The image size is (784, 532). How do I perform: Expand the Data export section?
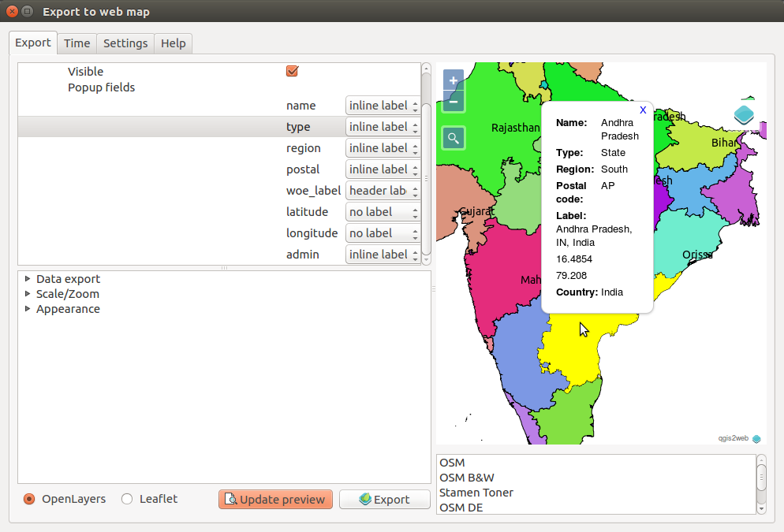pyautogui.click(x=28, y=279)
